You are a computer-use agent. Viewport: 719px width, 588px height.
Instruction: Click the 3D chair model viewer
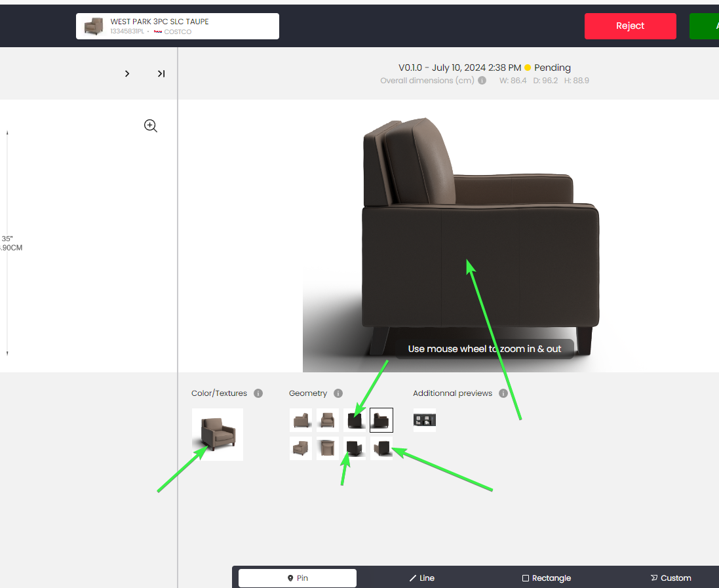click(480, 236)
